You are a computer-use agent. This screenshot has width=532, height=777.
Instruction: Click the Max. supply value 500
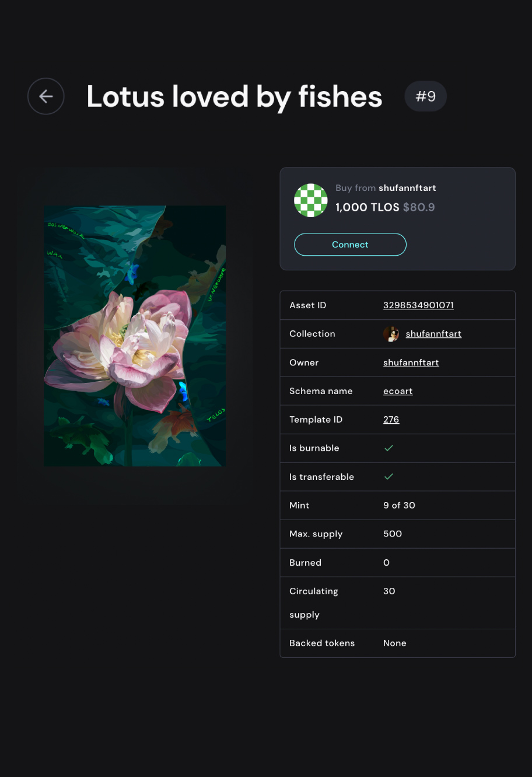(x=393, y=534)
